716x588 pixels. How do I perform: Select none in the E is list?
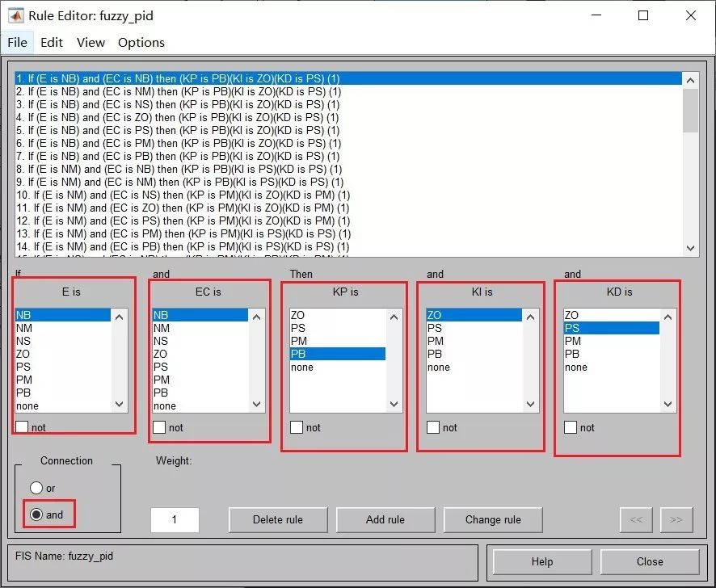63,405
